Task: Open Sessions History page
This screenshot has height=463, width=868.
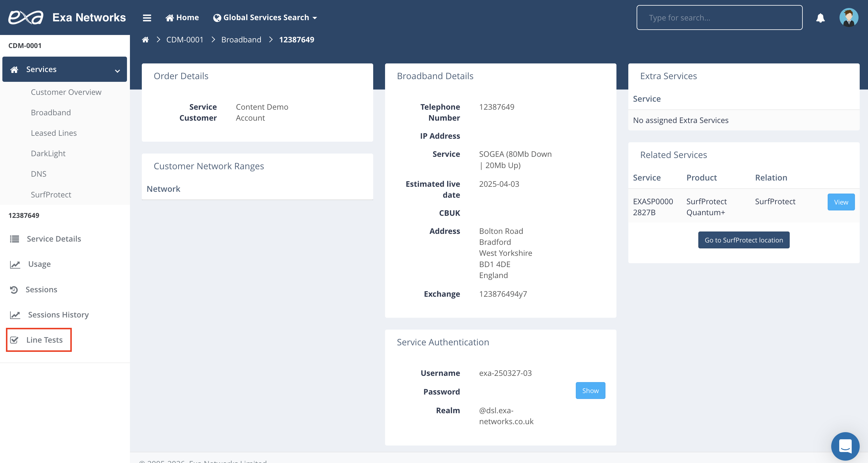Action: point(58,314)
